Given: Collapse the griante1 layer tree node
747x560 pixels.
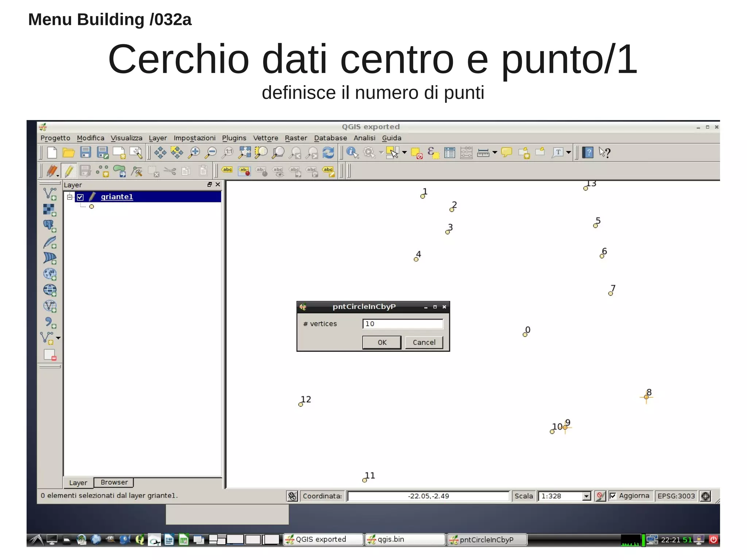Looking at the screenshot, I should coord(69,197).
